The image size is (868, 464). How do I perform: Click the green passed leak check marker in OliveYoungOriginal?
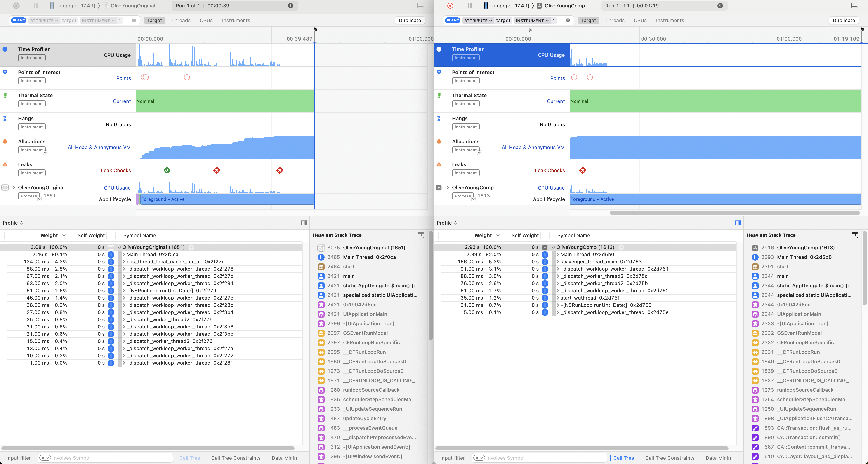pos(167,170)
